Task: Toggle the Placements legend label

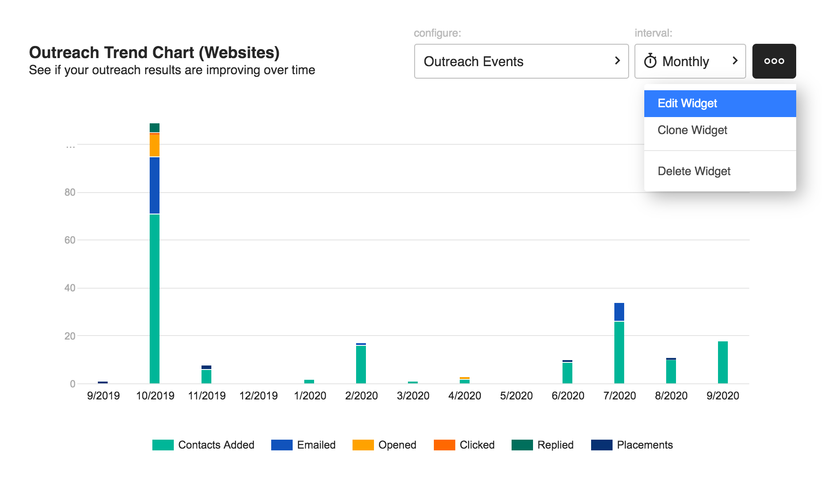Action: (x=644, y=445)
